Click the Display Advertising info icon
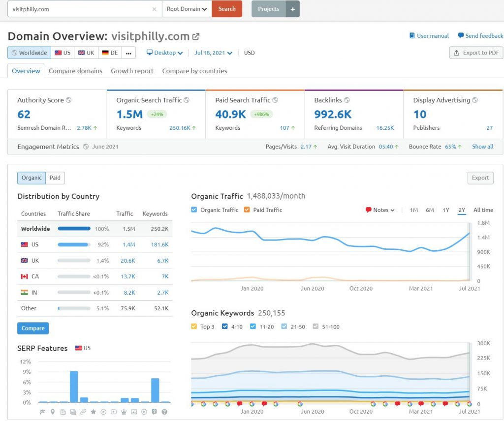 475,100
